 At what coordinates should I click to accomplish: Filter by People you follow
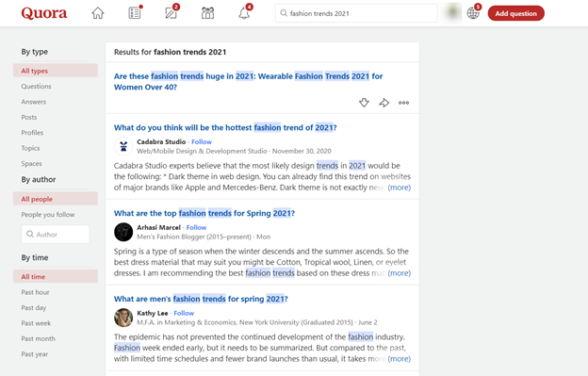click(48, 215)
